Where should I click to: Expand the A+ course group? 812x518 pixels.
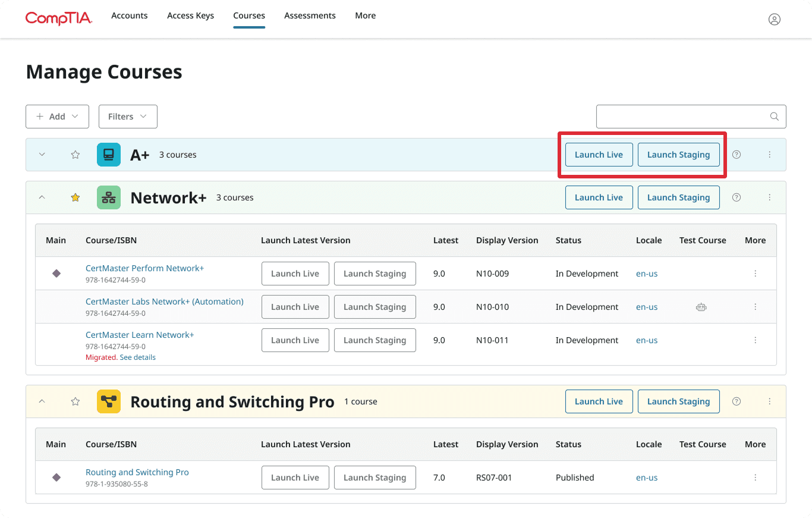coord(42,155)
